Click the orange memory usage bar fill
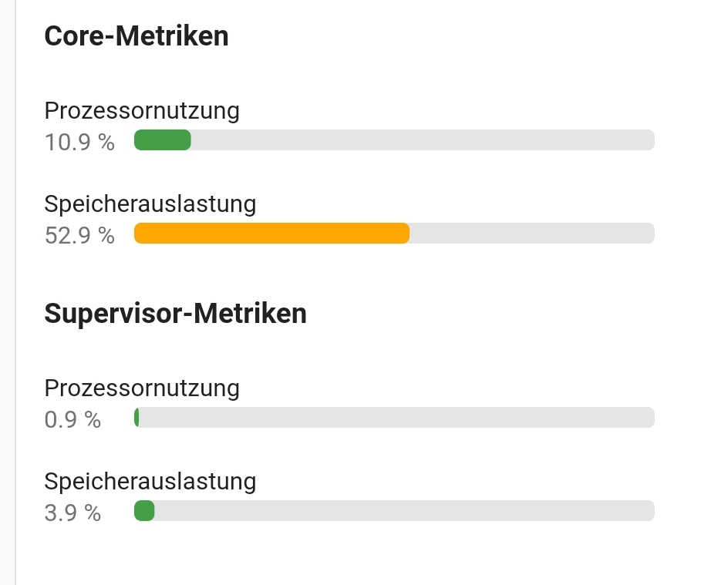Image resolution: width=728 pixels, height=585 pixels. (271, 234)
